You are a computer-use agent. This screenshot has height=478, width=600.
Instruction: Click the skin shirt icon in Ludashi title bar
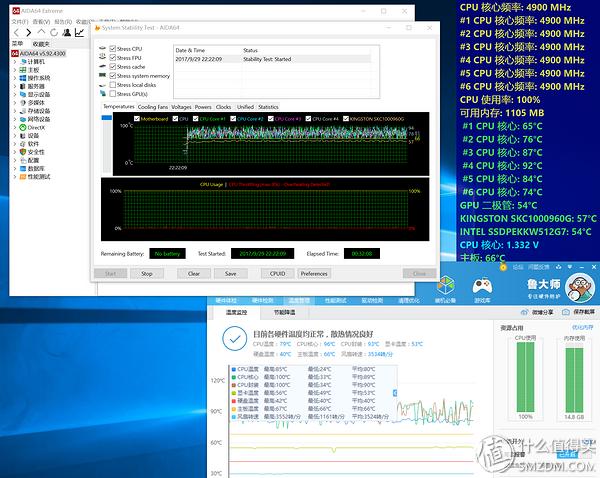559,267
